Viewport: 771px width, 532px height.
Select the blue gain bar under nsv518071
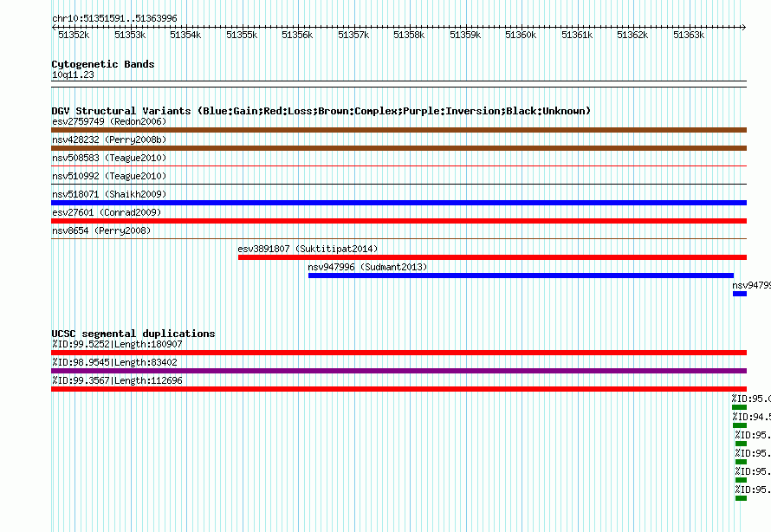[x=398, y=203]
